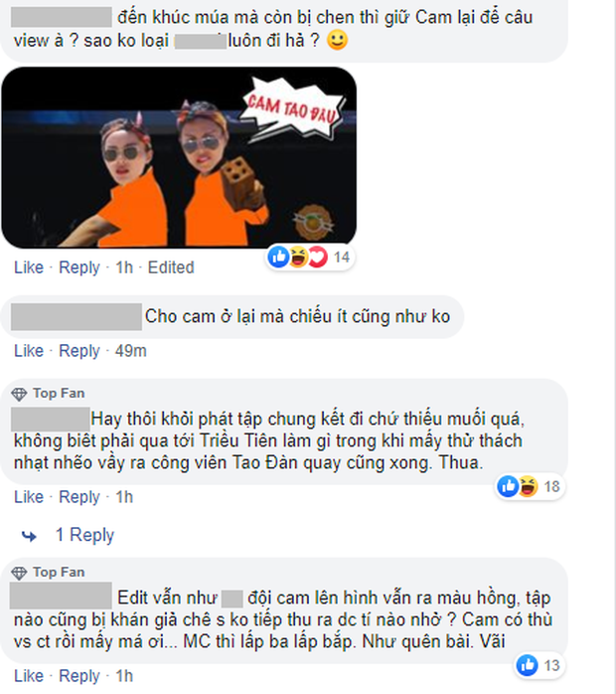Open reactions on the meme image comment
This screenshot has height=694, width=616.
(310, 257)
